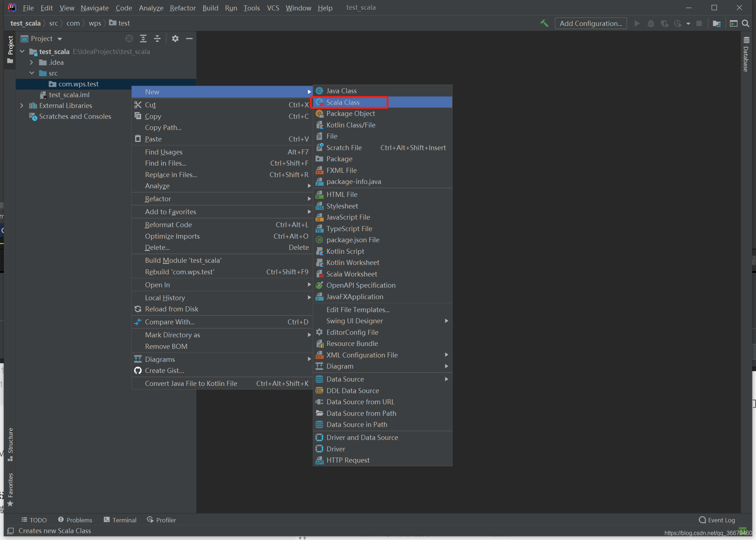Click the Add Configuration button
This screenshot has width=756, height=540.
(x=591, y=23)
